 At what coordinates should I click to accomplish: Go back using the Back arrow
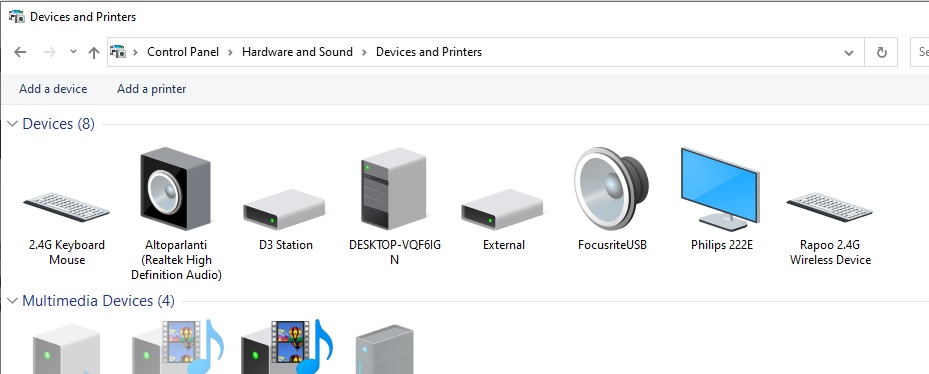[x=20, y=52]
